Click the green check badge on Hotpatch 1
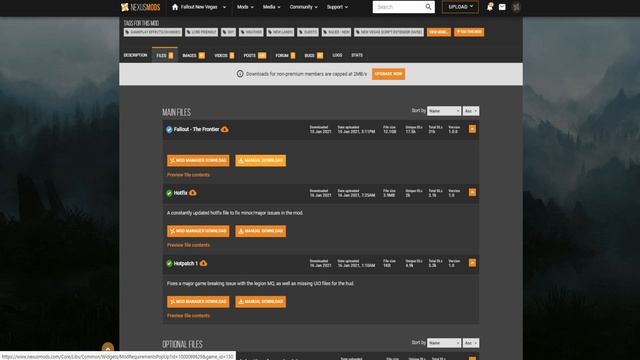The width and height of the screenshot is (640, 360). (x=169, y=264)
